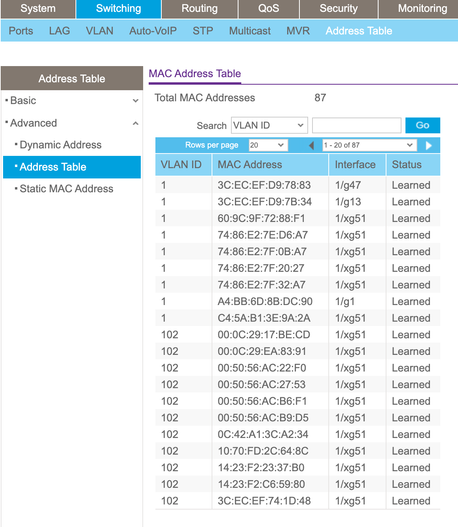Collapse the Advanced section chevron
Image resolution: width=458 pixels, height=527 pixels.
tap(135, 123)
